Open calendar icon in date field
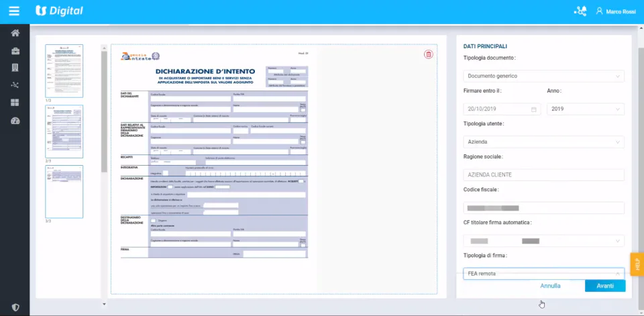The width and height of the screenshot is (644, 316). click(534, 109)
